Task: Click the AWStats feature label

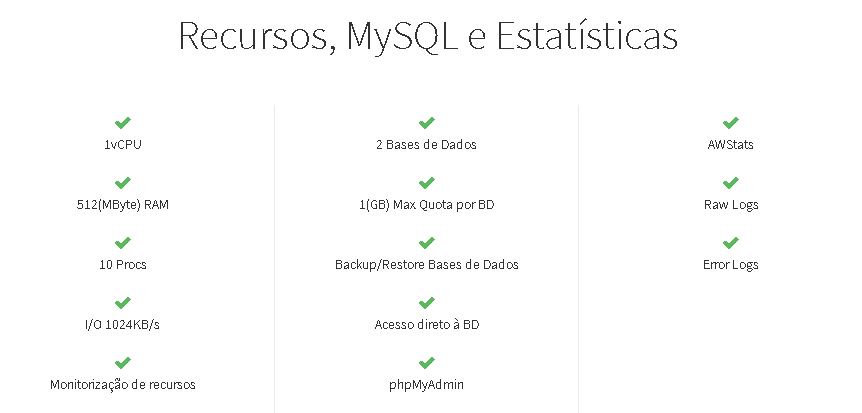Action: coord(731,145)
